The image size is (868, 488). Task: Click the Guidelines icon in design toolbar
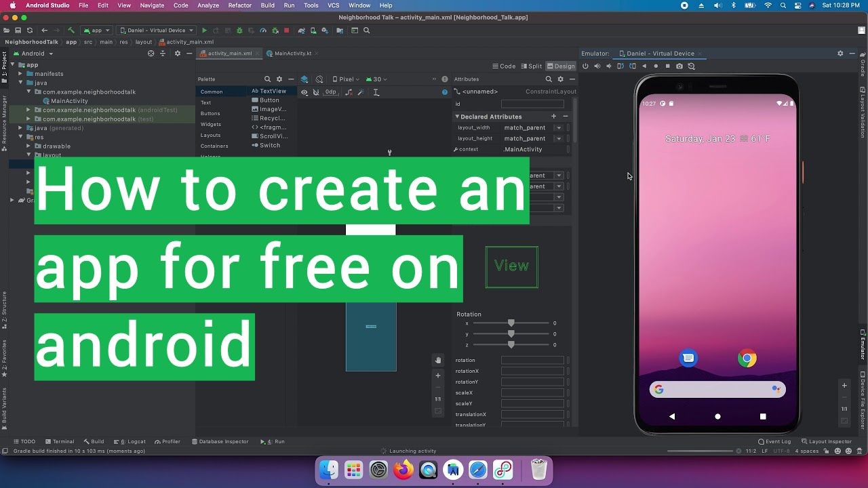[376, 92]
